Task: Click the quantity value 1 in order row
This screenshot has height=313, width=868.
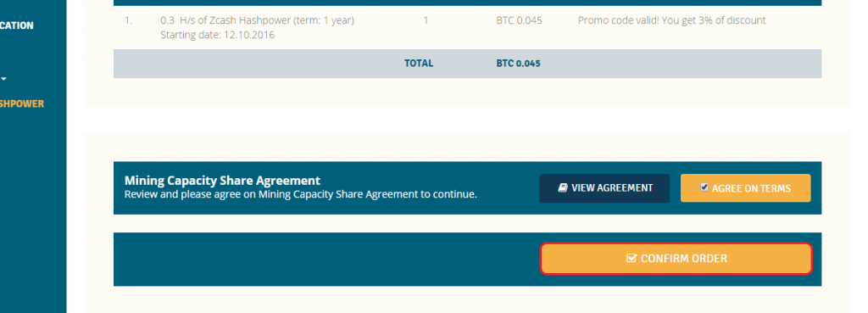Action: (426, 20)
